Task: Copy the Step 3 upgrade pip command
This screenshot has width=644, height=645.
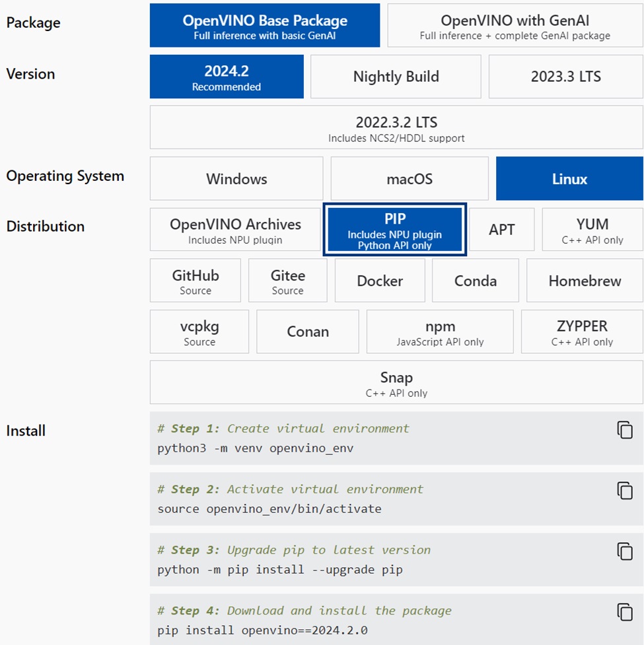Action: [x=624, y=552]
